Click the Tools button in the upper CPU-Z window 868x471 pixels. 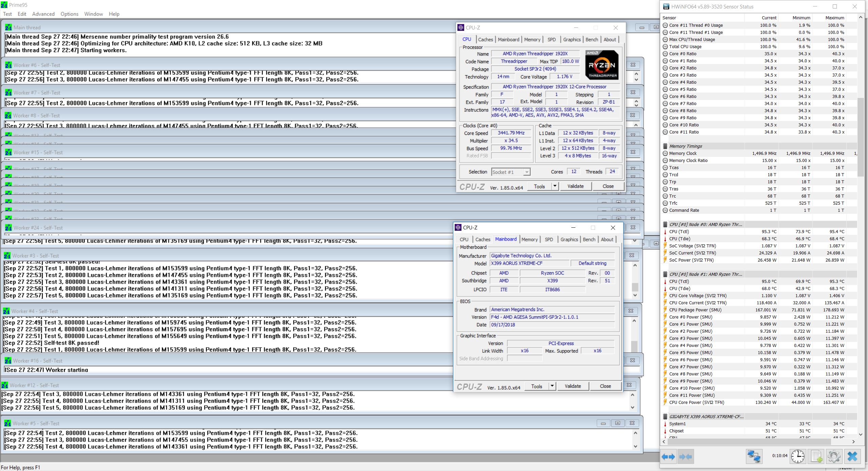point(539,186)
